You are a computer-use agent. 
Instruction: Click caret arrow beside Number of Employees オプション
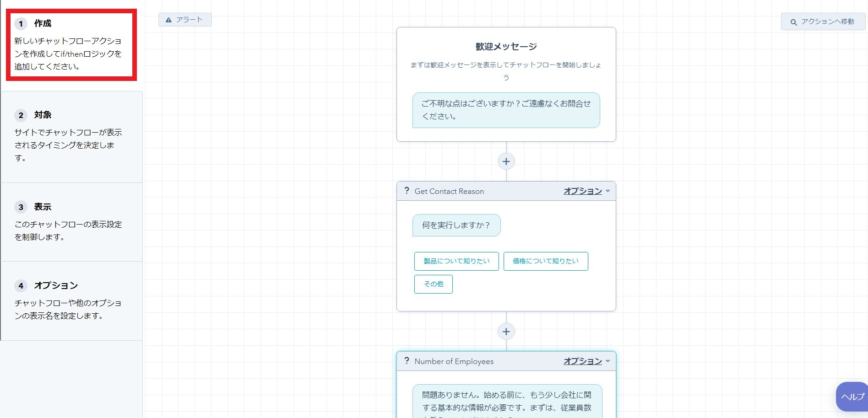[x=608, y=361]
